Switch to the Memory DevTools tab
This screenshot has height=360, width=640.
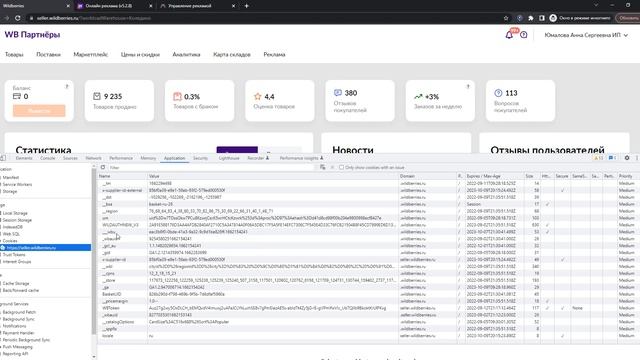148,158
